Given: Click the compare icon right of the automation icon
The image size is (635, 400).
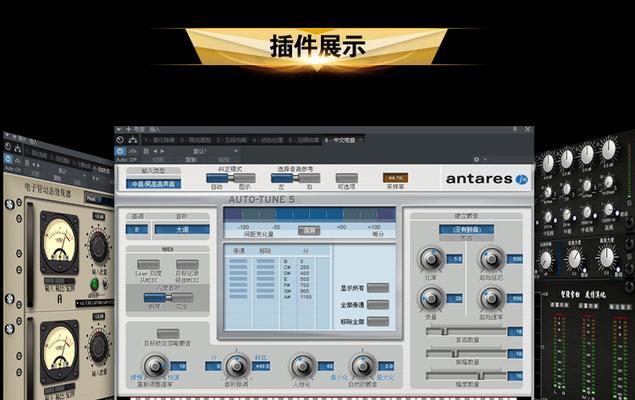Looking at the screenshot, I should (x=132, y=151).
